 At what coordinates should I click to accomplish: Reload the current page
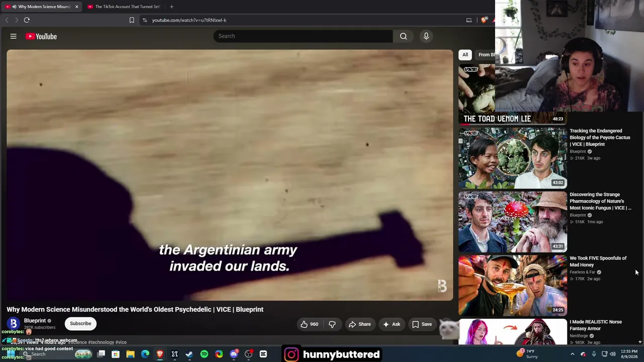(x=27, y=20)
